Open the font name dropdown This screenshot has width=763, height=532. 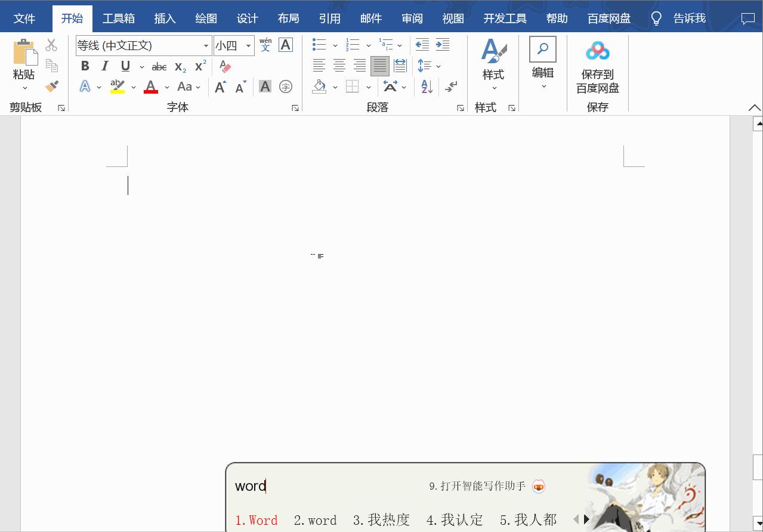[x=205, y=45]
